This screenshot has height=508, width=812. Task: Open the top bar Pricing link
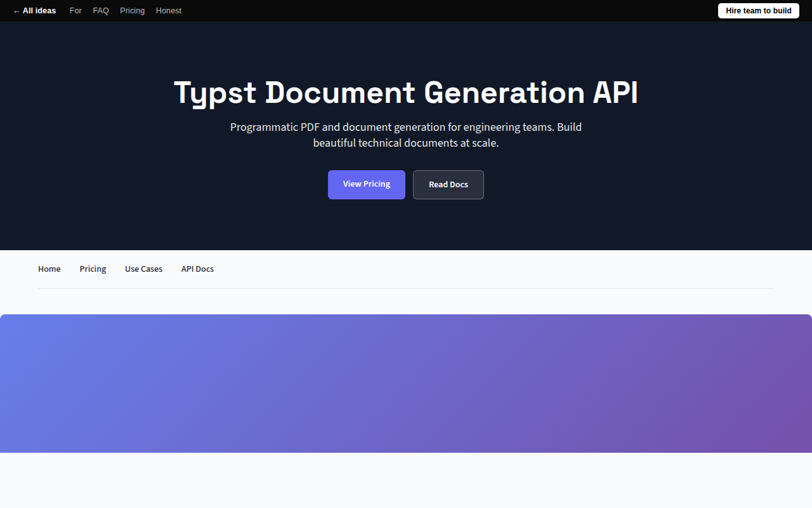pyautogui.click(x=132, y=11)
